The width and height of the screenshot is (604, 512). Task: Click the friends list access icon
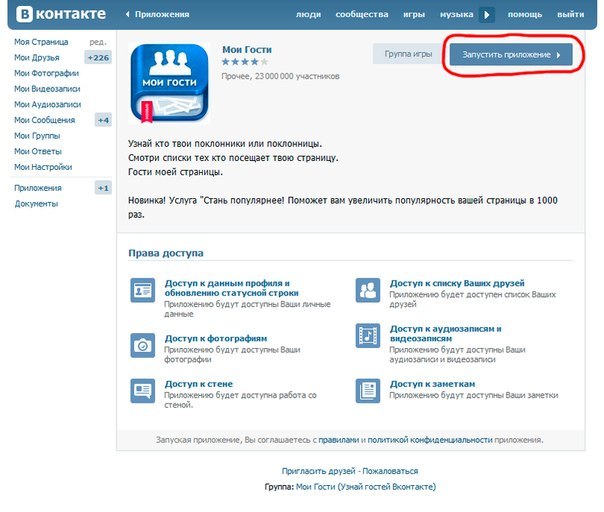pyautogui.click(x=368, y=291)
